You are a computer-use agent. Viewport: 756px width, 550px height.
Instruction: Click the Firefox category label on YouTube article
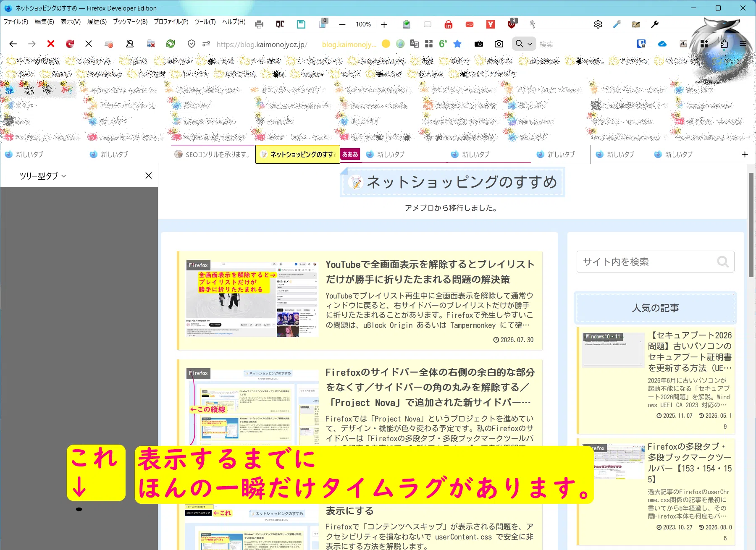[198, 265]
